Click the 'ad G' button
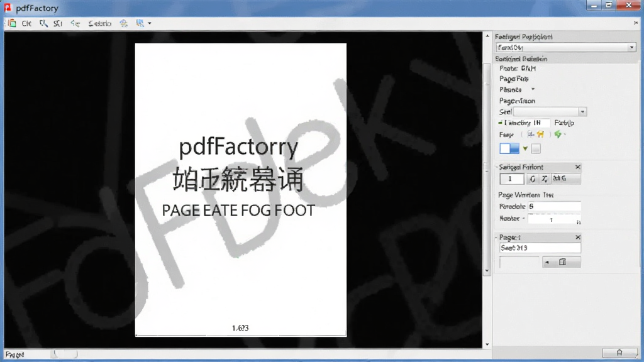The image size is (644, 362). 565,178
